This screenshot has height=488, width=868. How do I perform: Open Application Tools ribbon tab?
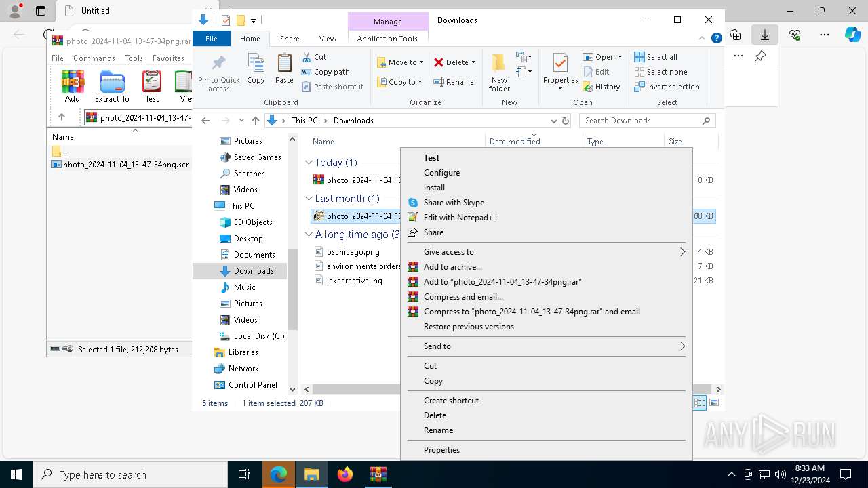point(387,39)
